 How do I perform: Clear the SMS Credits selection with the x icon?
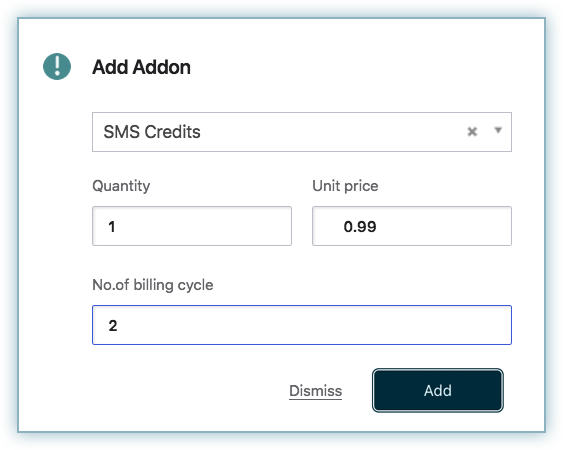point(472,132)
